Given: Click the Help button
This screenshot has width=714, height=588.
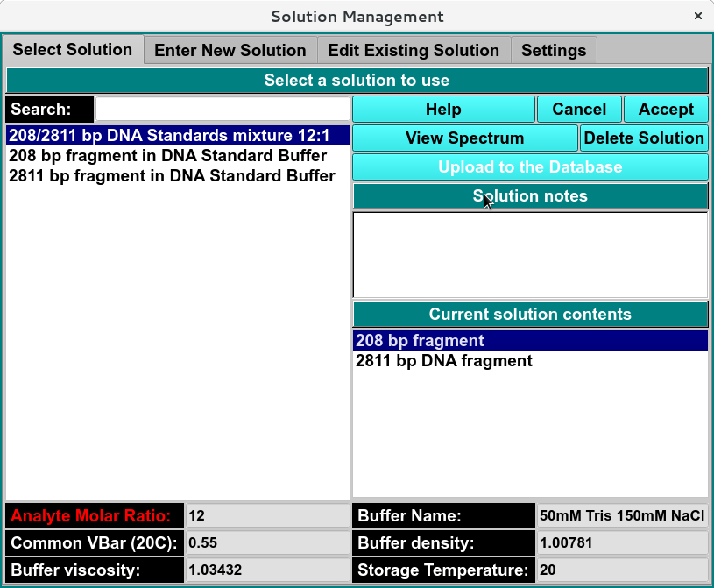Looking at the screenshot, I should (443, 110).
